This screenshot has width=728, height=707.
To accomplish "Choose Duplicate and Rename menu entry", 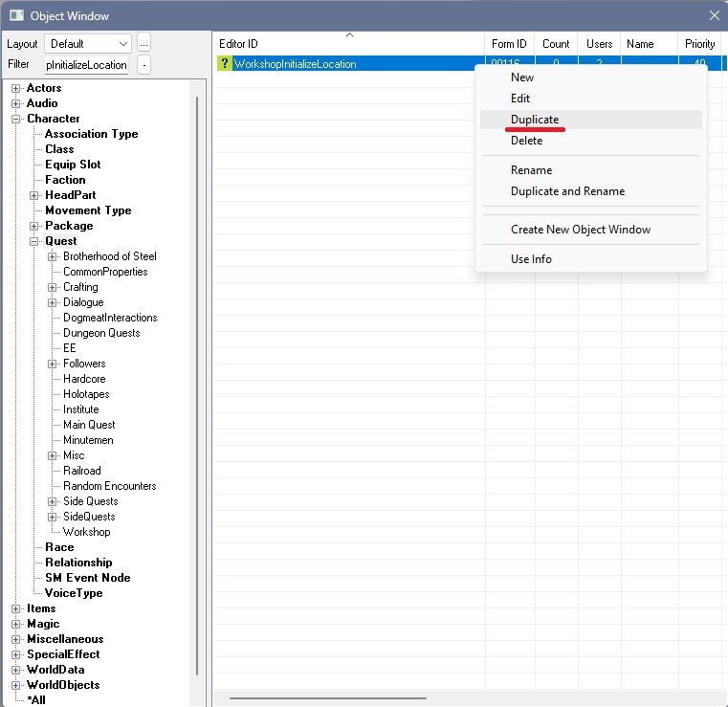I will pyautogui.click(x=590, y=191).
